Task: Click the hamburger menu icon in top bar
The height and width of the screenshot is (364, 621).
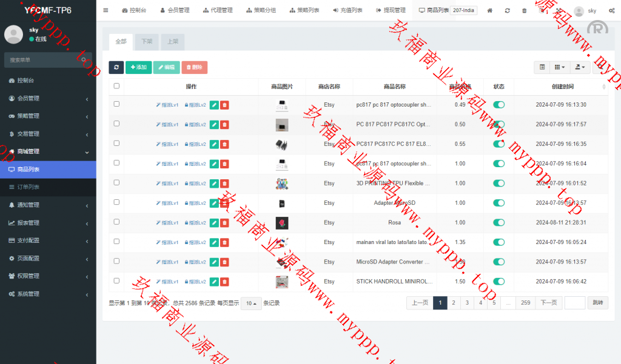Action: (x=106, y=10)
